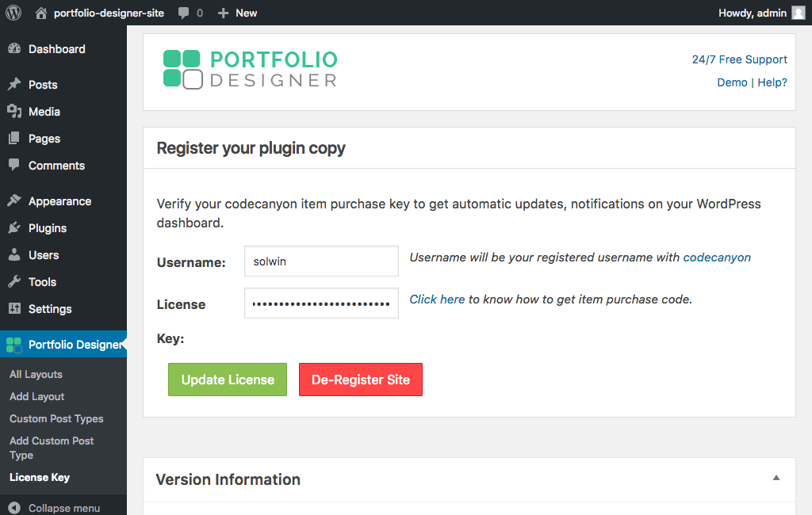Collapse the Version Information panel
The width and height of the screenshot is (812, 515).
tap(776, 478)
